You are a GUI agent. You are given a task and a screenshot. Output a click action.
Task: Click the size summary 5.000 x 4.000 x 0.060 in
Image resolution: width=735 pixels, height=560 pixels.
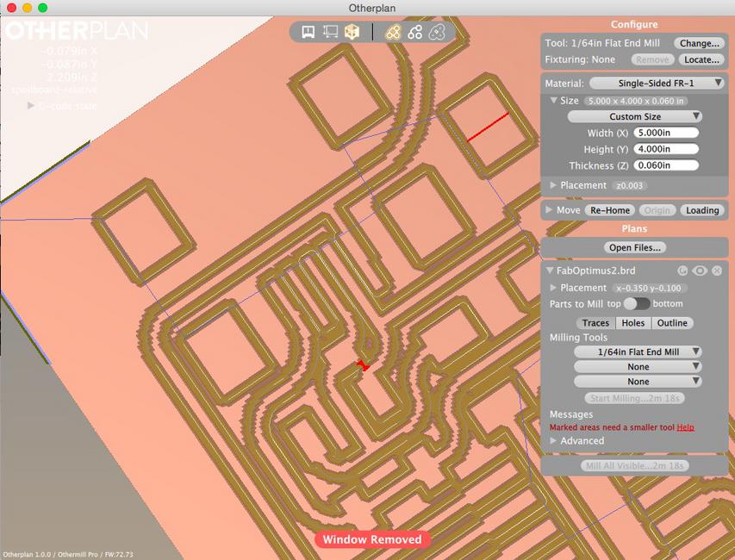point(636,101)
